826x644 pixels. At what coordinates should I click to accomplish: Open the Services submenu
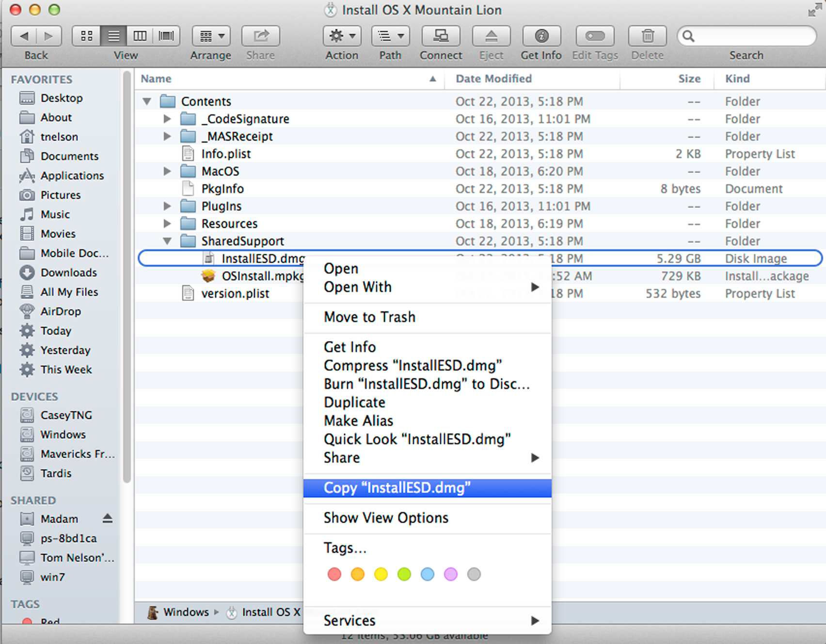click(x=428, y=621)
